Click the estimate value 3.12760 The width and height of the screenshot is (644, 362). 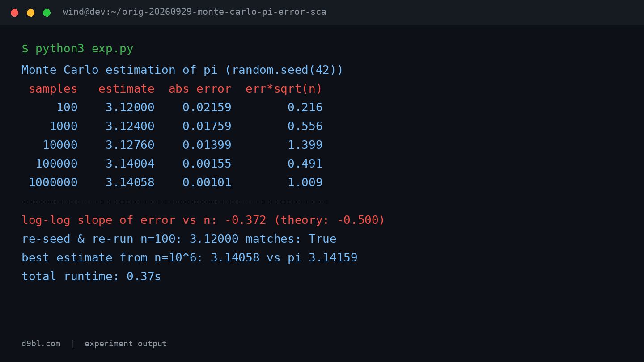(x=130, y=145)
